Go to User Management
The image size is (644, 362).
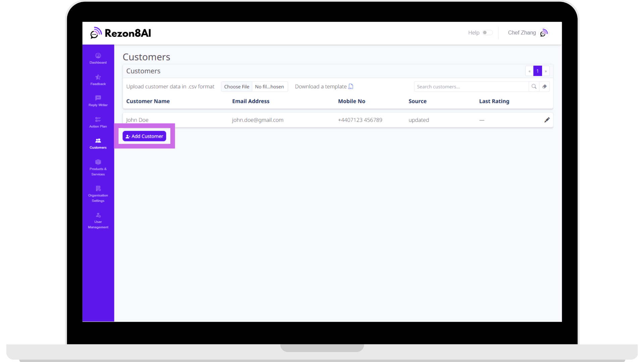(x=98, y=220)
